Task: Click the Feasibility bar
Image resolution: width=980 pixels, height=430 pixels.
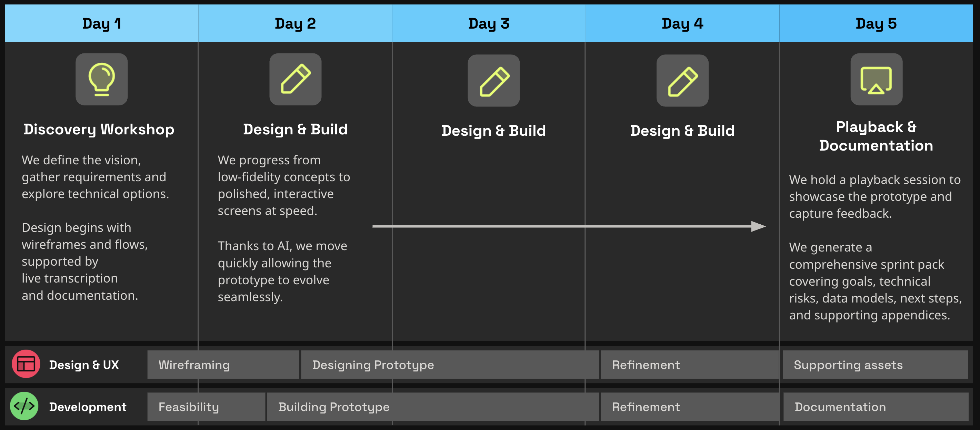Action: tap(206, 407)
